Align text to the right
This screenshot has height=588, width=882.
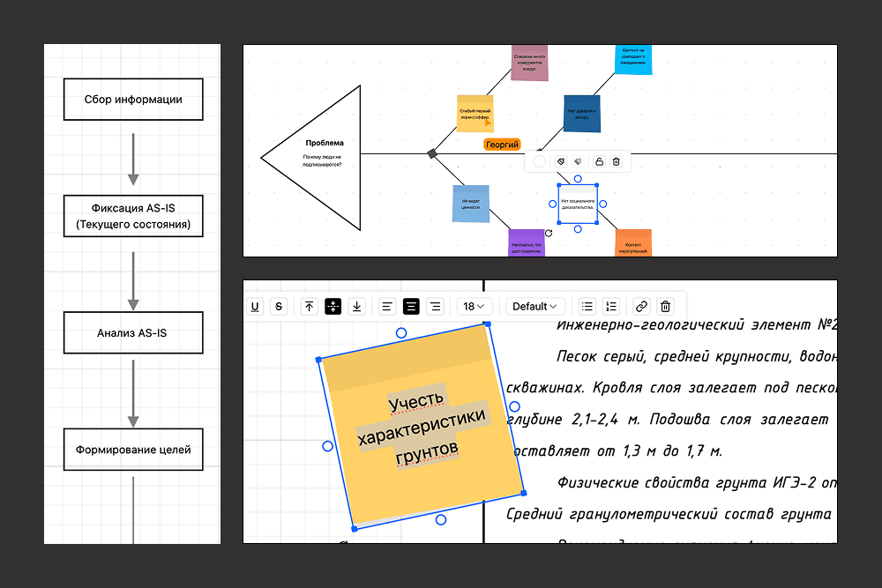(x=434, y=307)
